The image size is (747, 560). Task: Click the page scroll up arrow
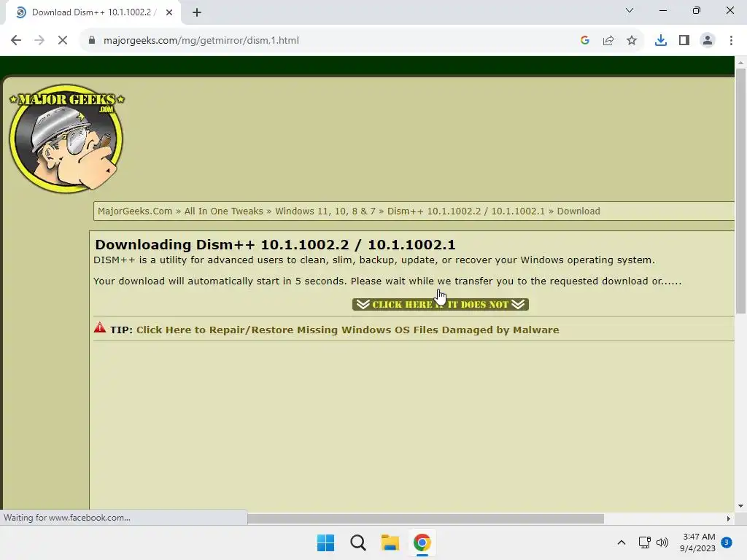pos(740,62)
